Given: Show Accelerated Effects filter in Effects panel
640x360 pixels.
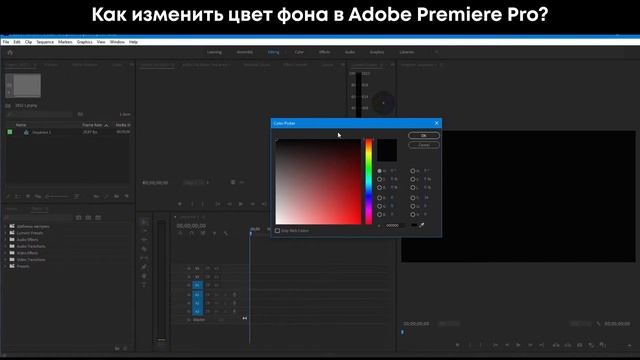Looking at the screenshot, I should pos(79,218).
